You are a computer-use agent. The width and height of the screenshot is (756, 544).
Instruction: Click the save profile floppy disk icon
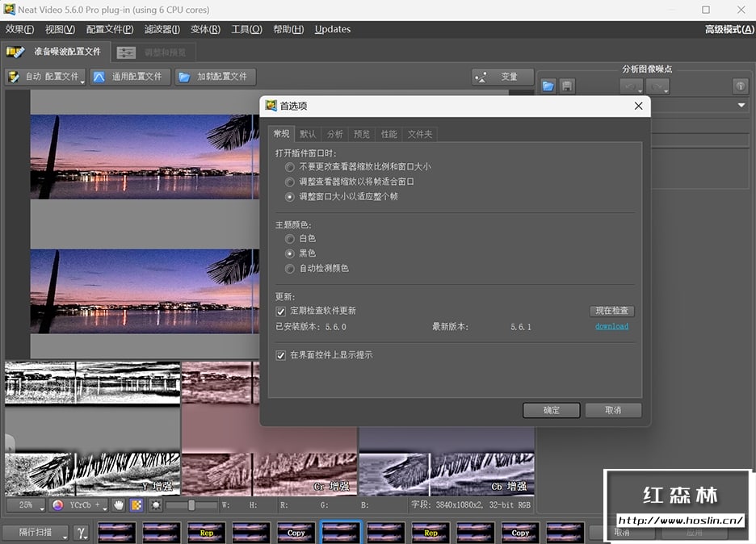click(x=567, y=86)
